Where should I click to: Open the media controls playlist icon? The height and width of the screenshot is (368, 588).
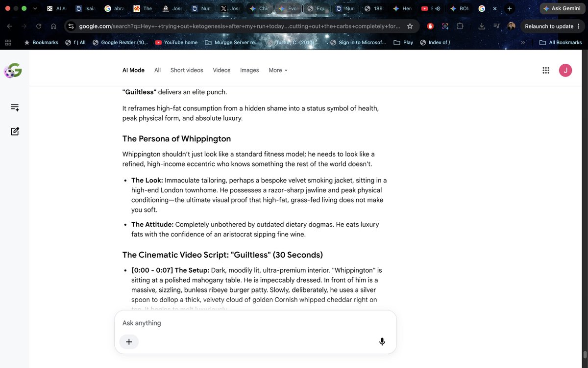point(497,26)
